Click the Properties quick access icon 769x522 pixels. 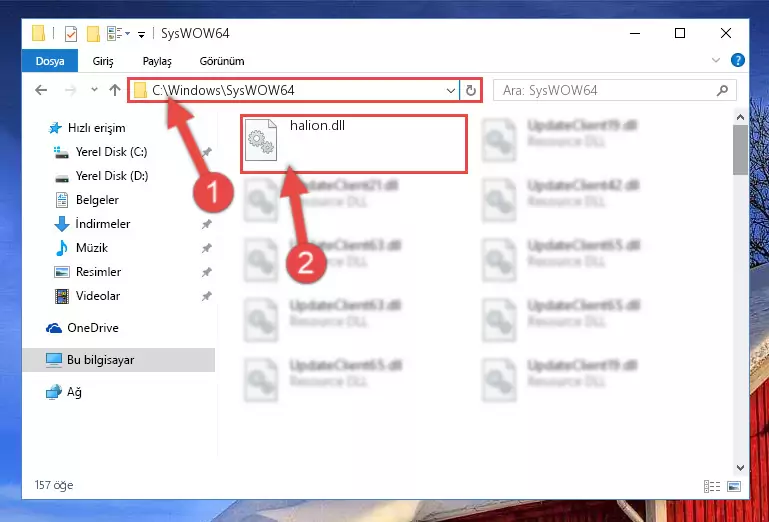71,33
